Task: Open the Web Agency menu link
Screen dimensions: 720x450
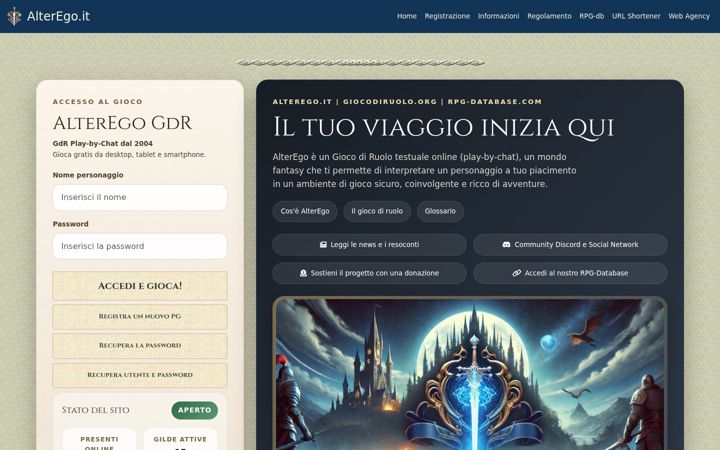Action: [x=689, y=16]
